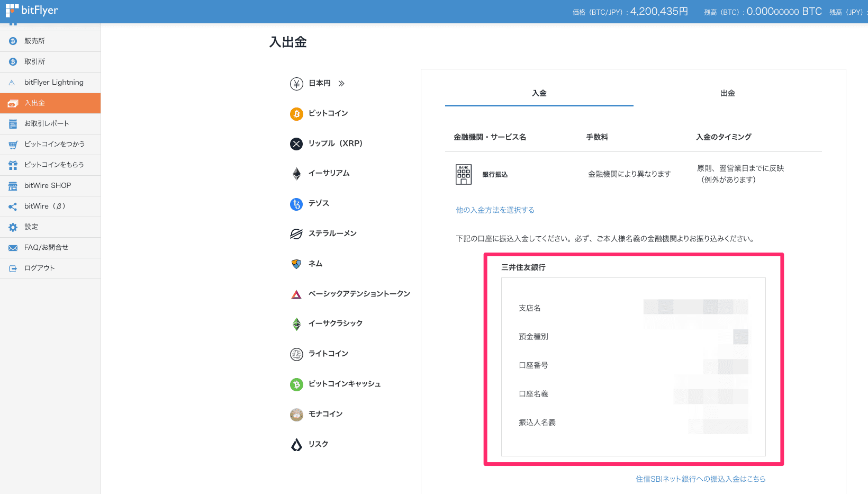
Task: Click the Lisk icon
Action: pos(296,445)
